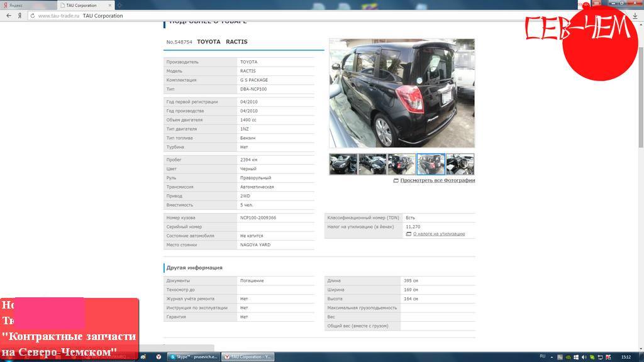Select the second car thumbnail
Screen dimensions: 644x362
pos(372,164)
